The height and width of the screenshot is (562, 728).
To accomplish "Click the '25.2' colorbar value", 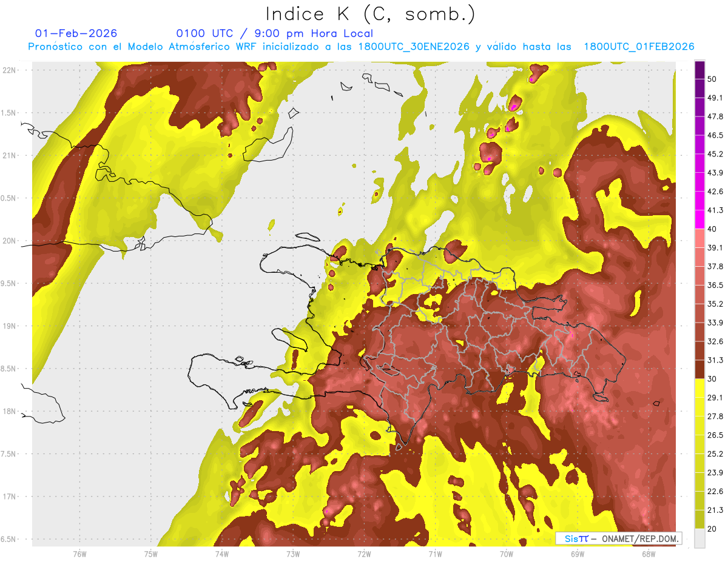I will [715, 454].
